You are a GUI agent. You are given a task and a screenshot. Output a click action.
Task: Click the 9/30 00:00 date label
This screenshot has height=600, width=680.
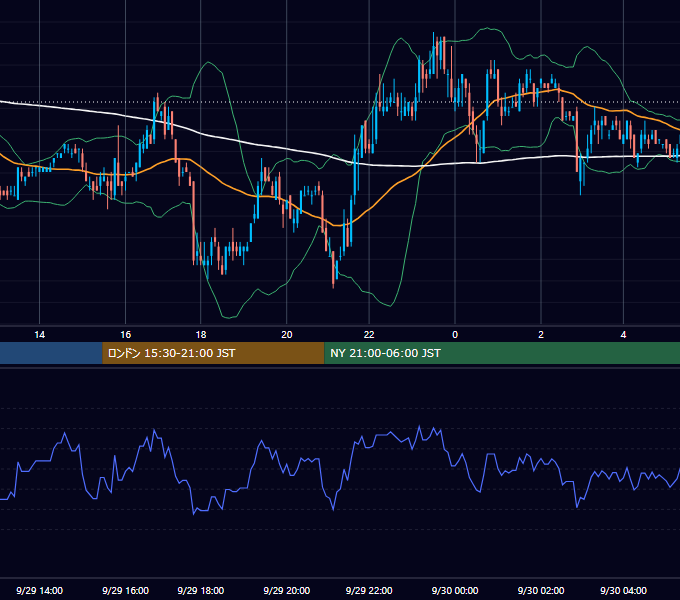pyautogui.click(x=455, y=590)
